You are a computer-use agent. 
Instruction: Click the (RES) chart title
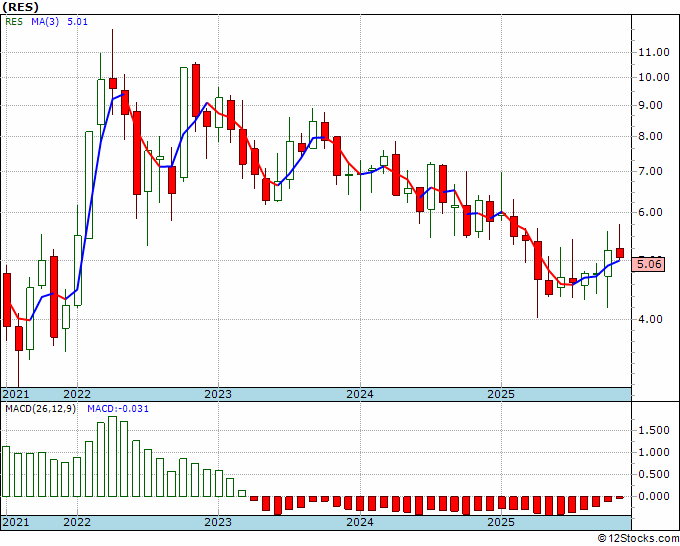pyautogui.click(x=20, y=7)
